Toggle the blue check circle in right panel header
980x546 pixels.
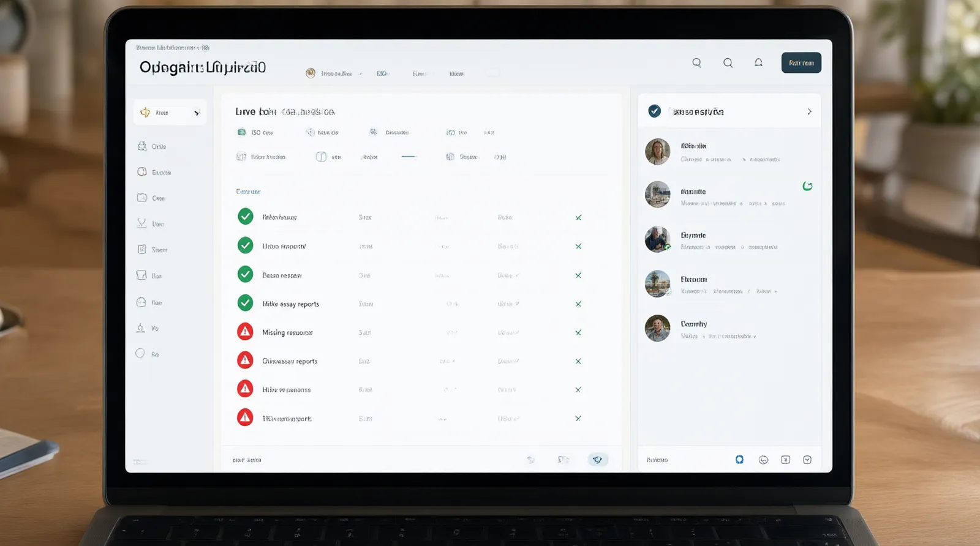[x=654, y=111]
